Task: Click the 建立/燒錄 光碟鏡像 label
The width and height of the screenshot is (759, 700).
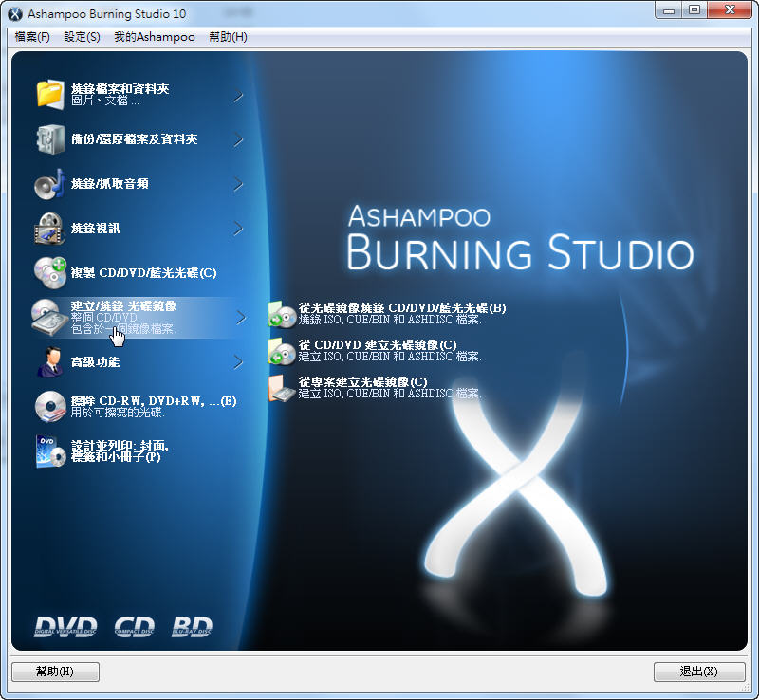Action: click(x=123, y=306)
